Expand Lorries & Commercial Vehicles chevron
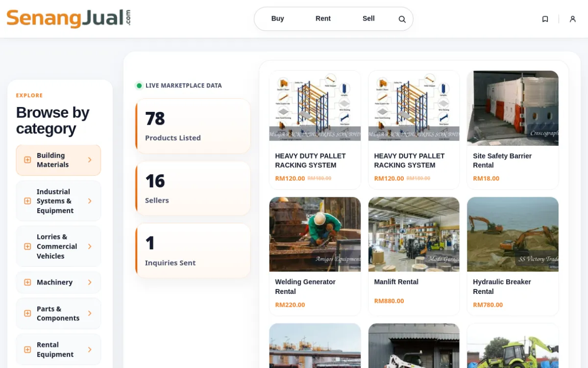588x368 pixels. (90, 246)
